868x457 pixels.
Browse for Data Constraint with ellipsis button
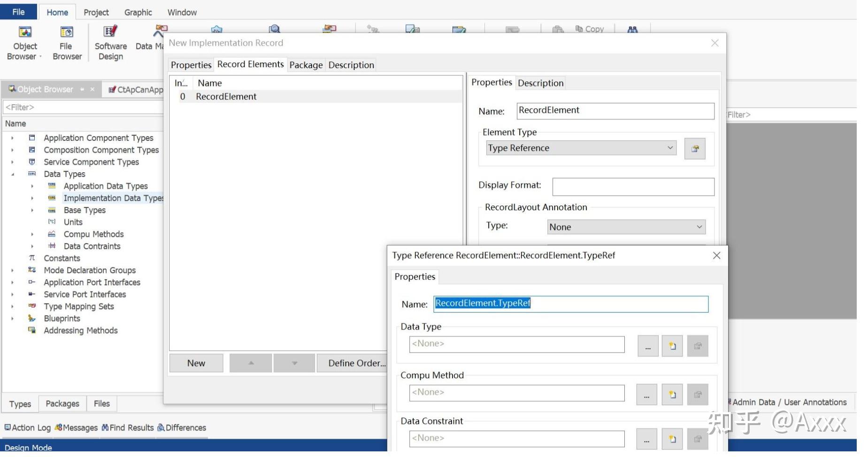646,440
